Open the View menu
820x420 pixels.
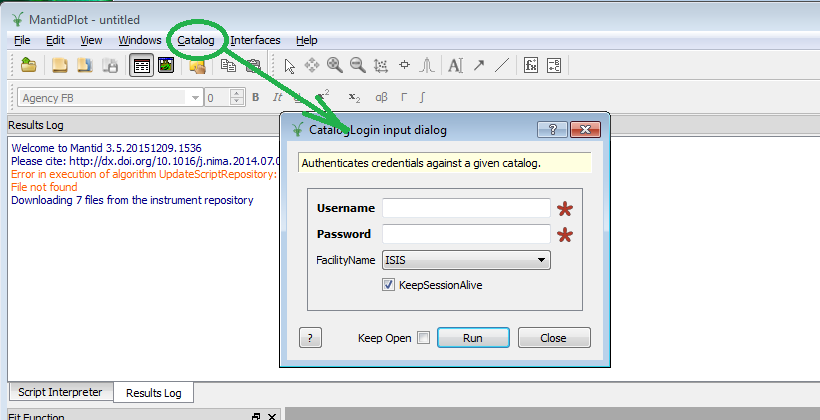91,40
